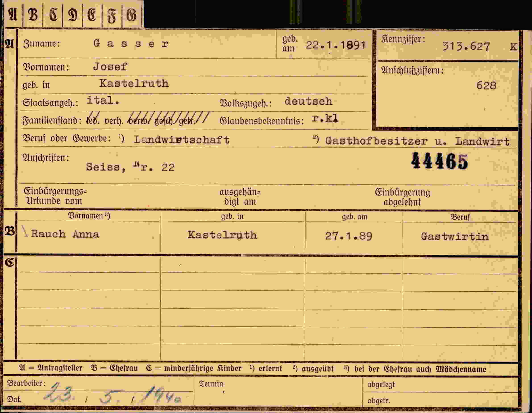
Task: Click the section B marker letter
Action: (x=10, y=231)
